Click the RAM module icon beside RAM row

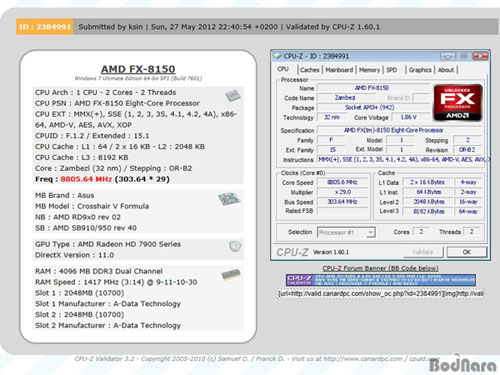[231, 275]
